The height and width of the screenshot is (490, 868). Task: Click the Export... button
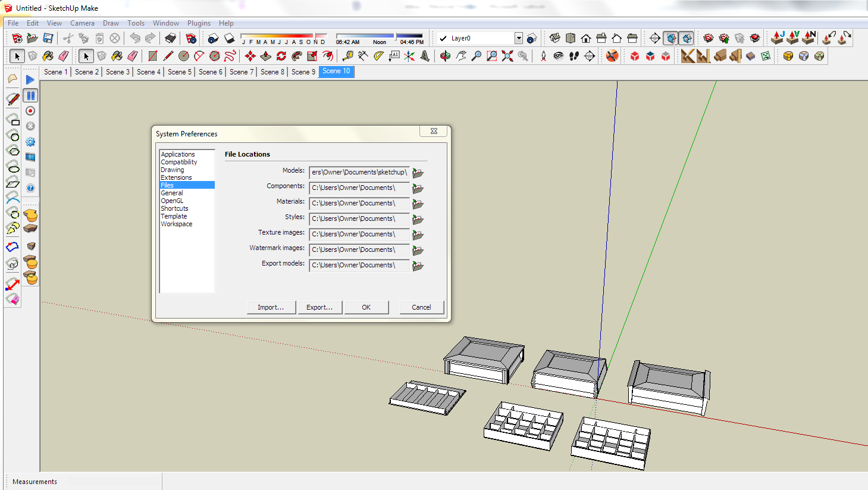click(319, 307)
